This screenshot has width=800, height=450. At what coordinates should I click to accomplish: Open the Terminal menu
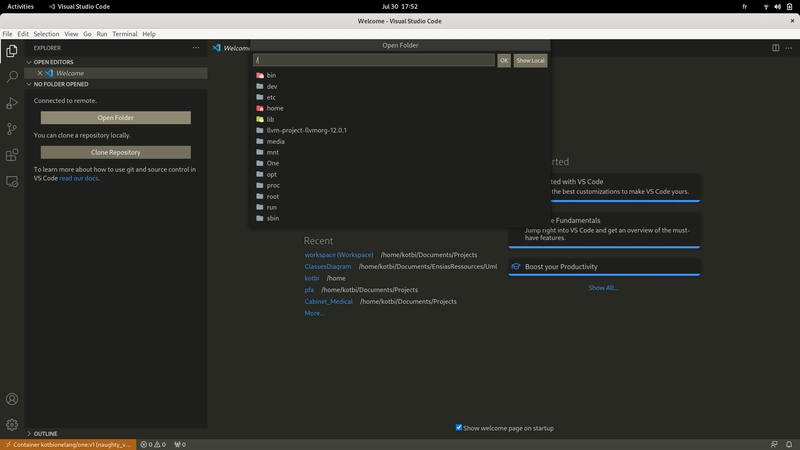[x=124, y=34]
